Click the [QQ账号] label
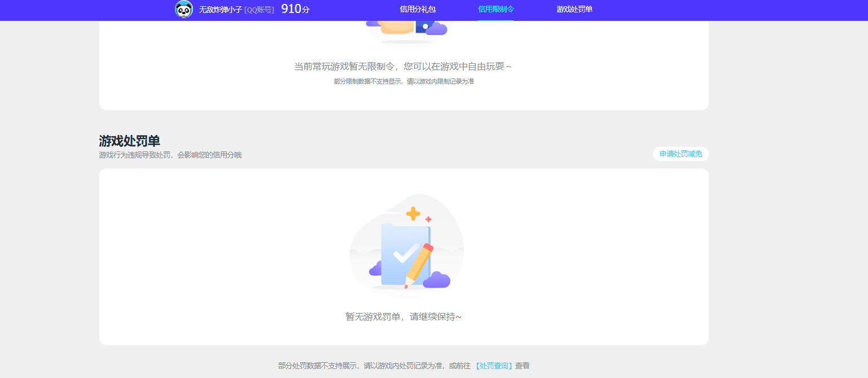 pyautogui.click(x=259, y=10)
